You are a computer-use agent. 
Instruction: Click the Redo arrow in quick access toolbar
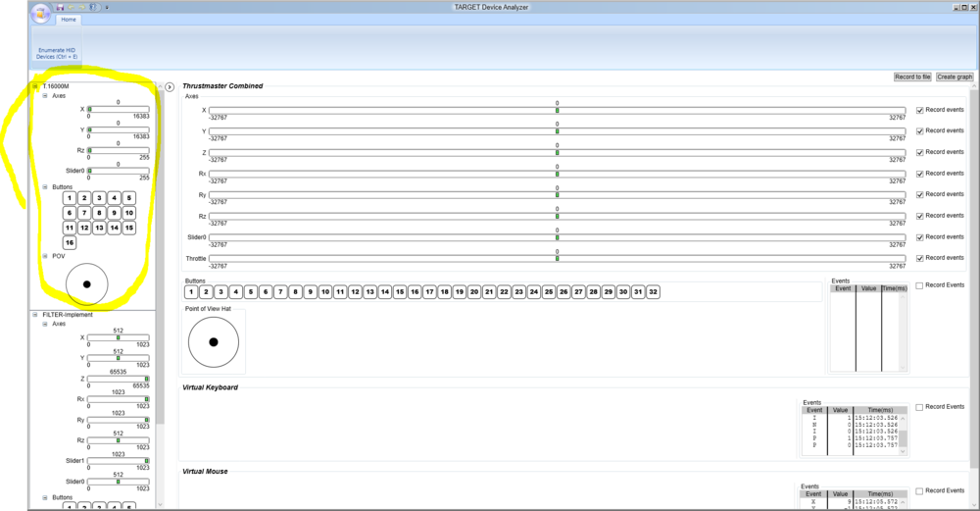[x=82, y=7]
